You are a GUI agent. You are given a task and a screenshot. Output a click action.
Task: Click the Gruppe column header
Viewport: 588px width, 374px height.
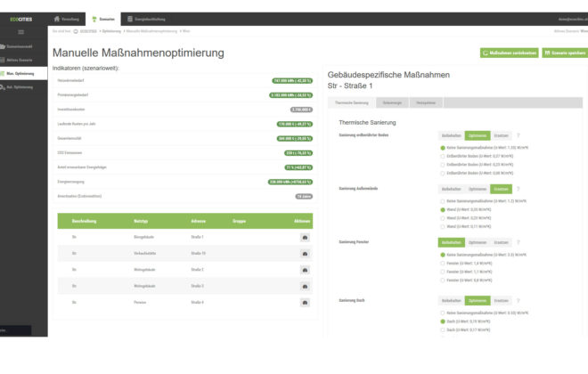coord(239,221)
